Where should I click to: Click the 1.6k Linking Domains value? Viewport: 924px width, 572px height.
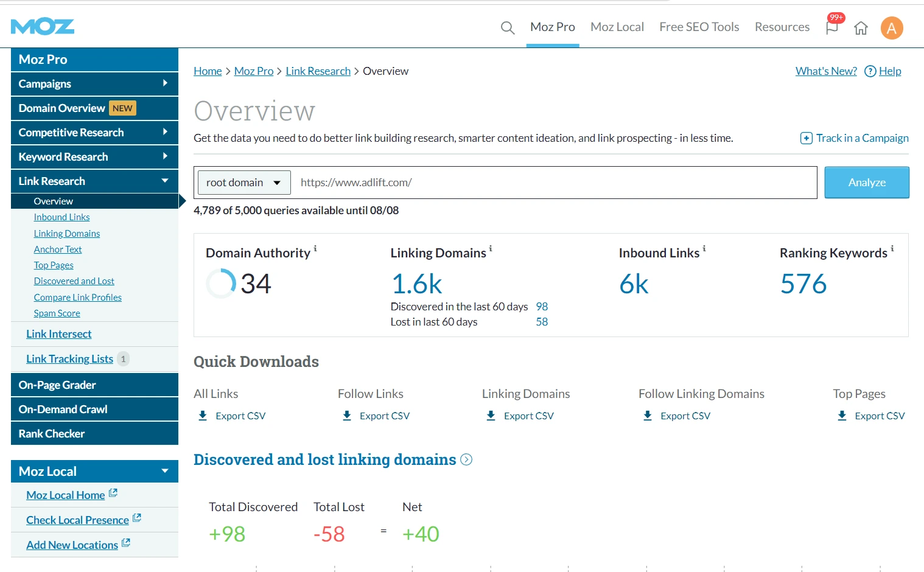tap(417, 284)
